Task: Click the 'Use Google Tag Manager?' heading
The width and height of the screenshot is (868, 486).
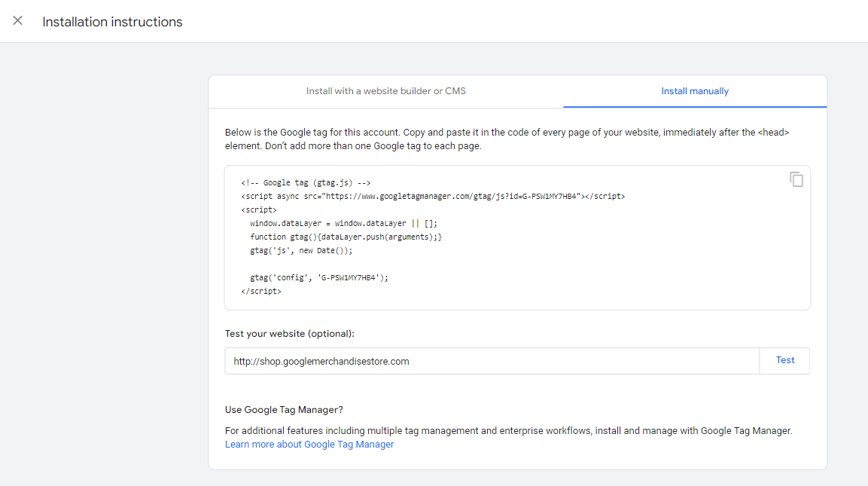Action: (284, 410)
